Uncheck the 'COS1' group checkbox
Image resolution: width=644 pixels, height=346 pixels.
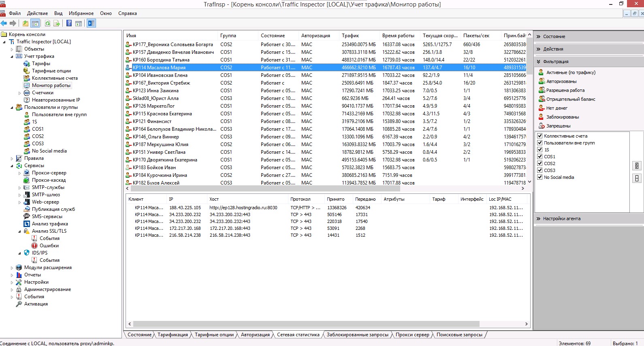pos(540,156)
